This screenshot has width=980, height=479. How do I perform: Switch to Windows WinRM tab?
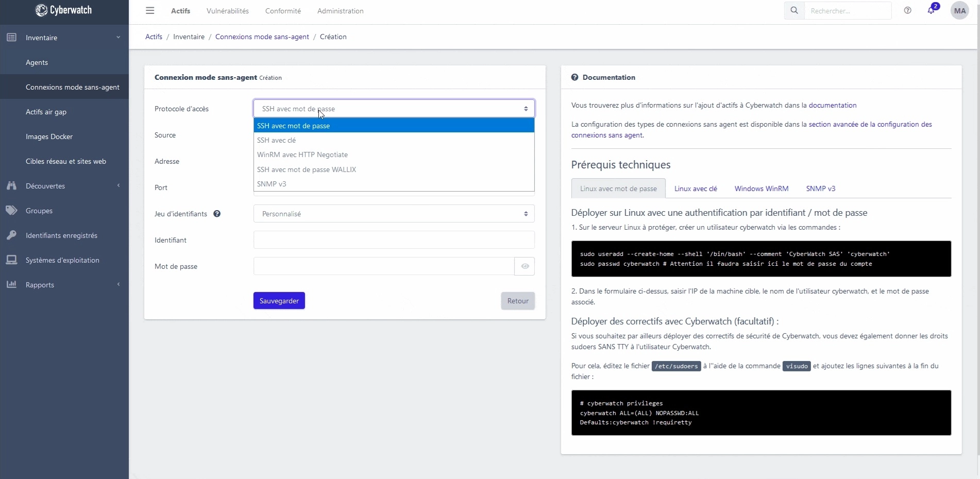tap(762, 189)
